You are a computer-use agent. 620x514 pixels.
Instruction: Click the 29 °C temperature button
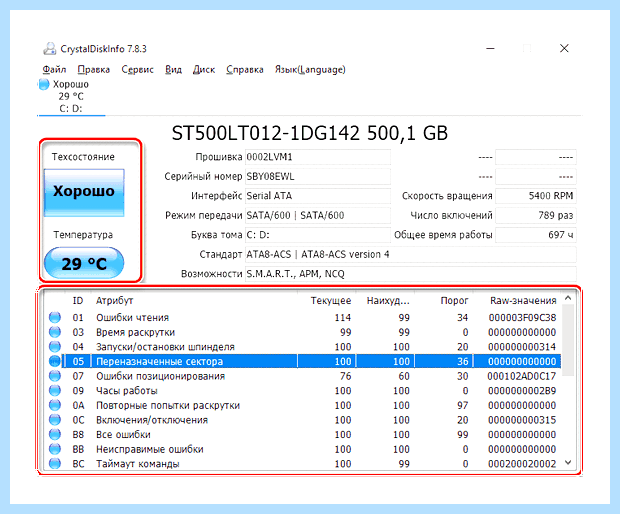84,263
